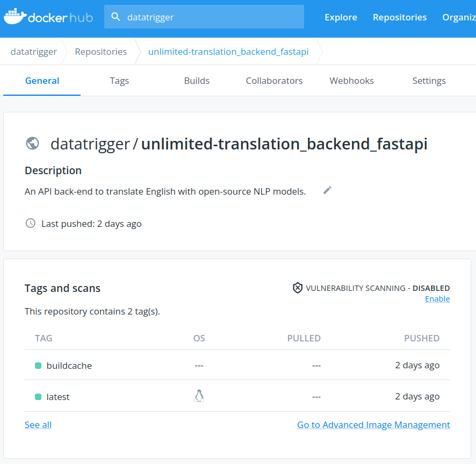Open the datatrigger breadcrumb

[x=34, y=52]
